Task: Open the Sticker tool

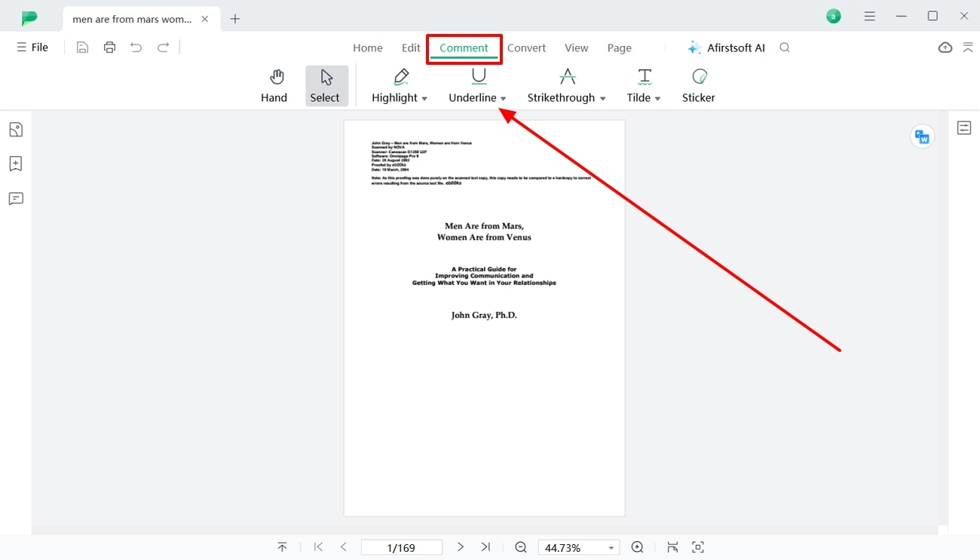Action: point(699,86)
